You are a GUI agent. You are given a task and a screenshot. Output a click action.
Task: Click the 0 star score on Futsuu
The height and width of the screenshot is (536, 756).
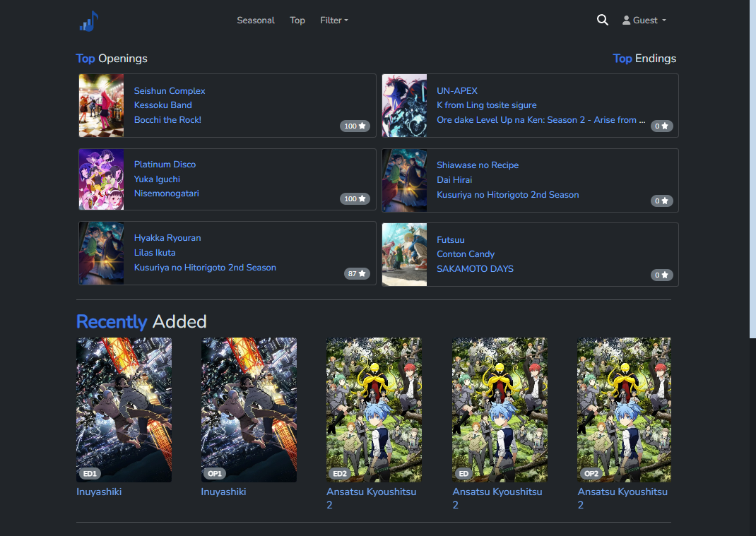(x=661, y=275)
